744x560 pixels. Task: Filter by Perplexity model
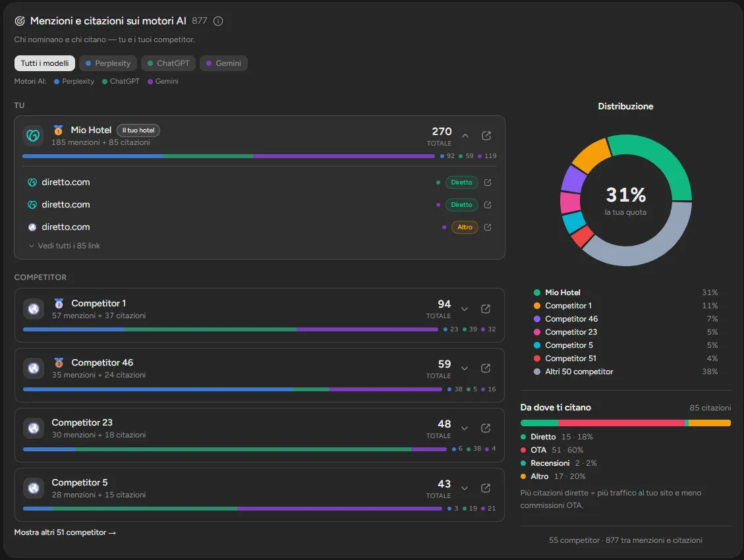(x=108, y=63)
